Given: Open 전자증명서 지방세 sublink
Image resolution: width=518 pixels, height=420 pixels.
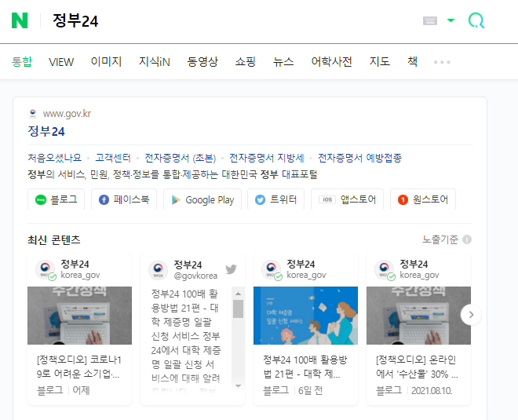Looking at the screenshot, I should [x=267, y=158].
